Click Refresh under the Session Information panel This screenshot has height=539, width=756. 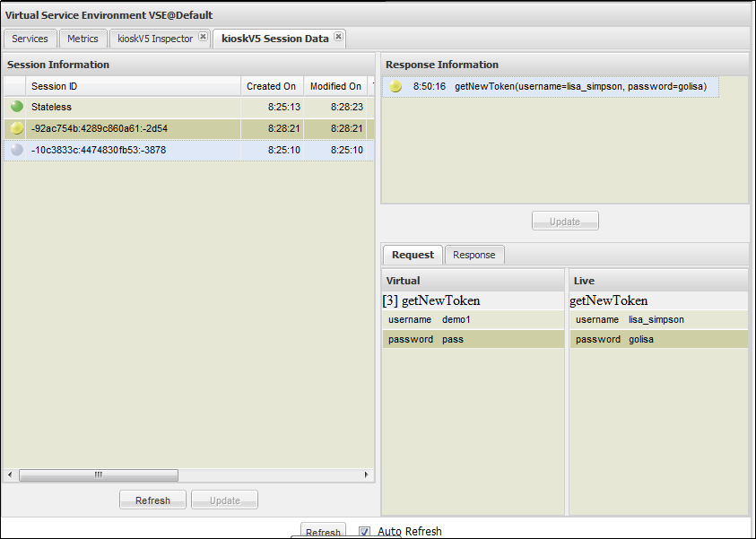(x=152, y=500)
